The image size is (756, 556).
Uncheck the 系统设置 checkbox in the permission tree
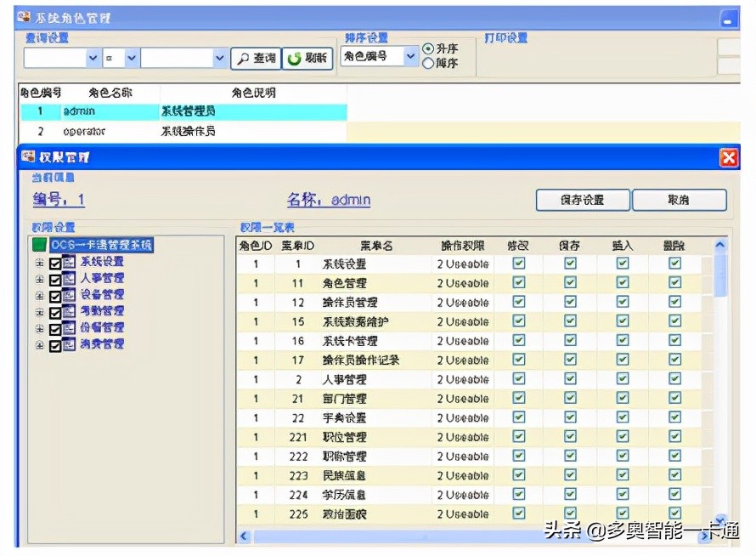(x=55, y=262)
